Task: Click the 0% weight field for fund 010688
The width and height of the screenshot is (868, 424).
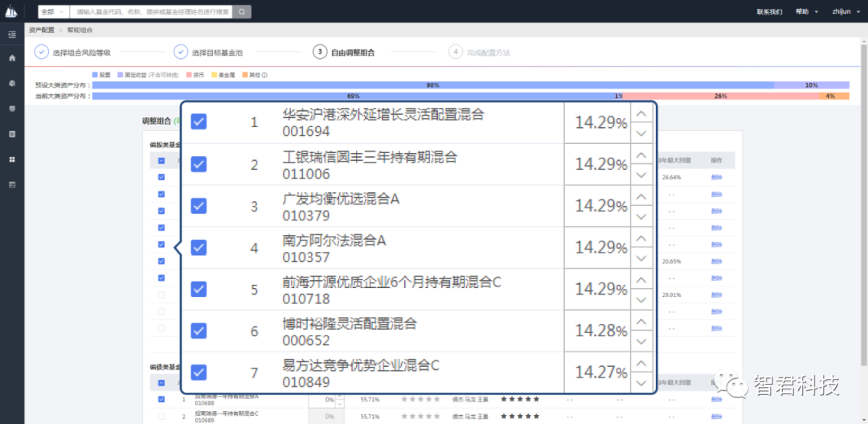Action: (x=321, y=399)
